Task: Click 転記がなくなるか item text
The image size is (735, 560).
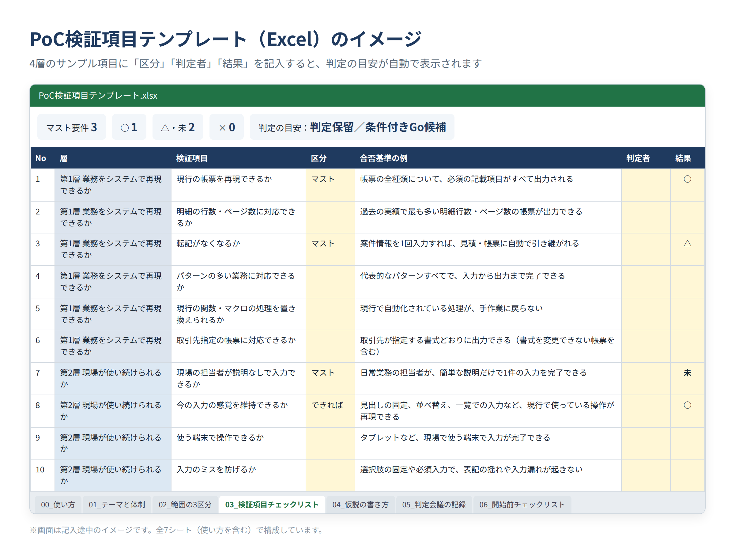Action: (208, 243)
